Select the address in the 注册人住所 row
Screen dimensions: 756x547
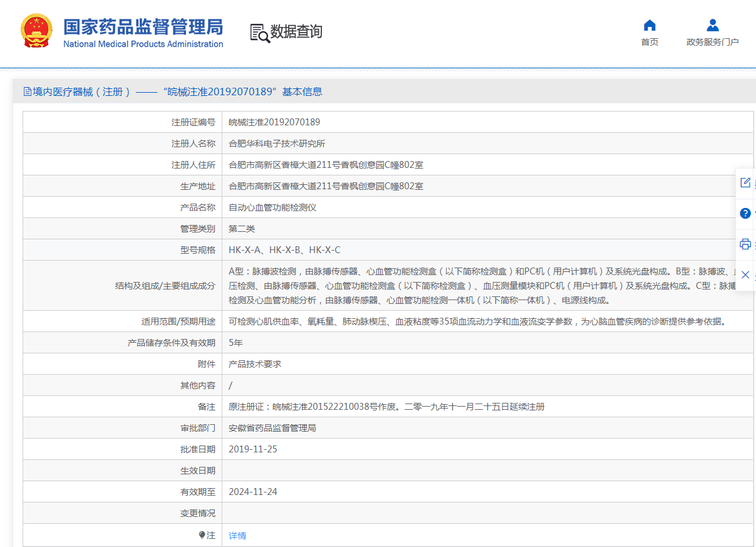[x=326, y=165]
